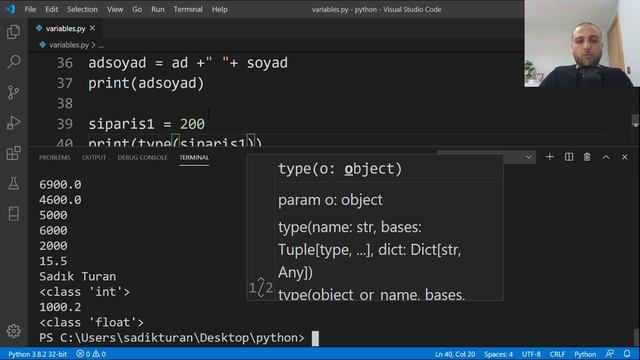Click on code line print(adsoyad)
640x360 pixels.
tap(146, 83)
